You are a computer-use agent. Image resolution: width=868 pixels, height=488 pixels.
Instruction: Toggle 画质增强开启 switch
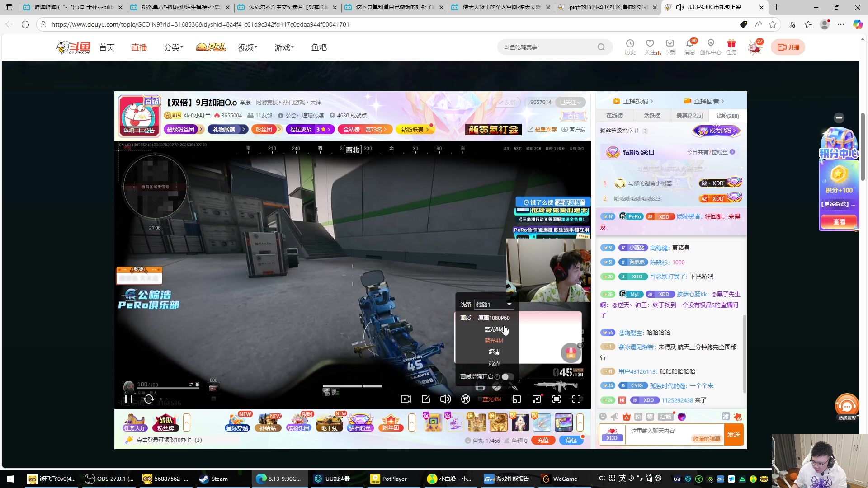[x=508, y=377]
